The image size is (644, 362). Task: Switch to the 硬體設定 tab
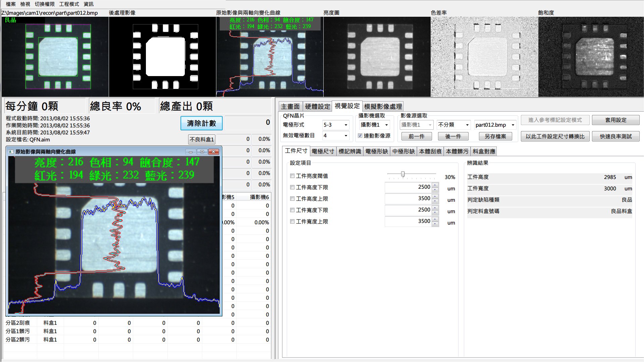click(x=317, y=107)
